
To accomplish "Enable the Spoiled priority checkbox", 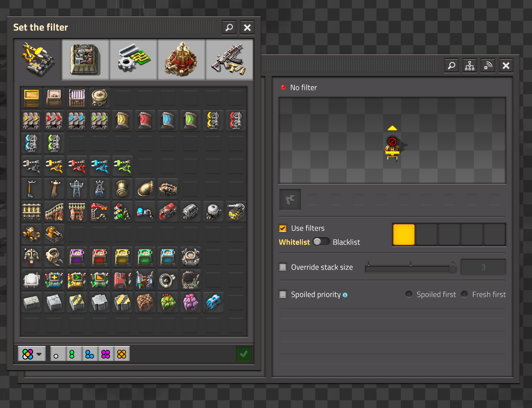I will [283, 294].
